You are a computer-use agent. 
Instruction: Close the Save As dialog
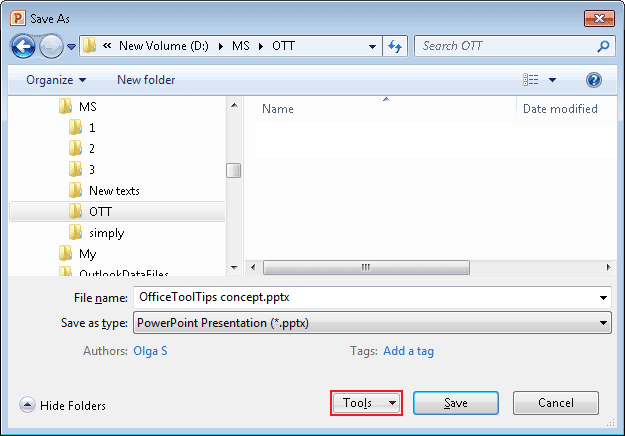(599, 18)
